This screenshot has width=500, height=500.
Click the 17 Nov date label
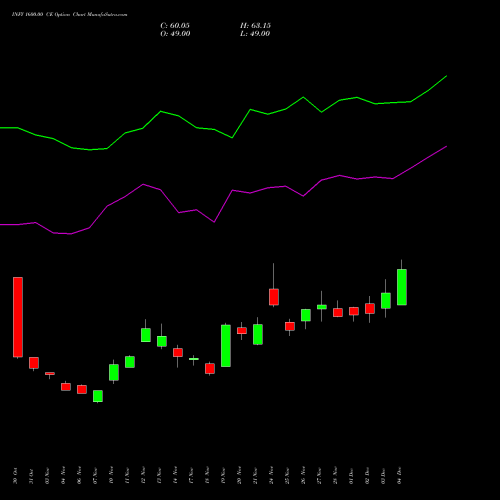tap(191, 476)
